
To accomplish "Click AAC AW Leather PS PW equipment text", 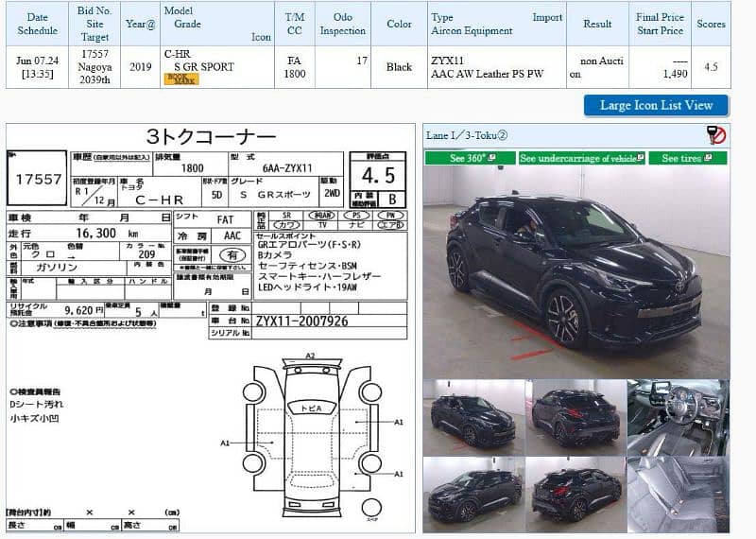I will click(487, 74).
